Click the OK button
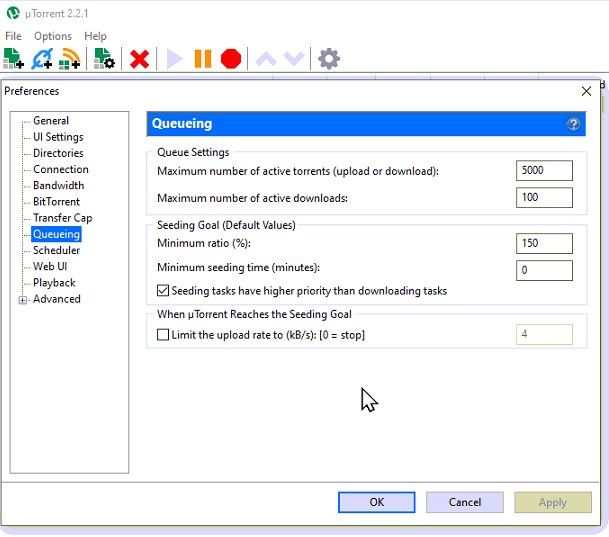This screenshot has width=609, height=537. point(377,502)
